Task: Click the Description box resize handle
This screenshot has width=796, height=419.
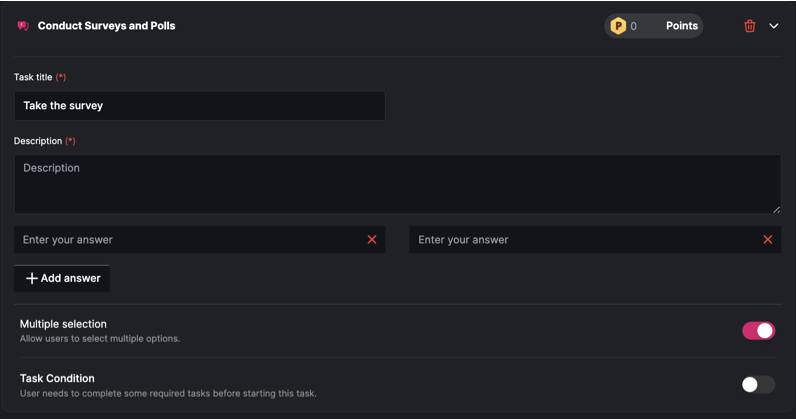Action: [x=776, y=209]
